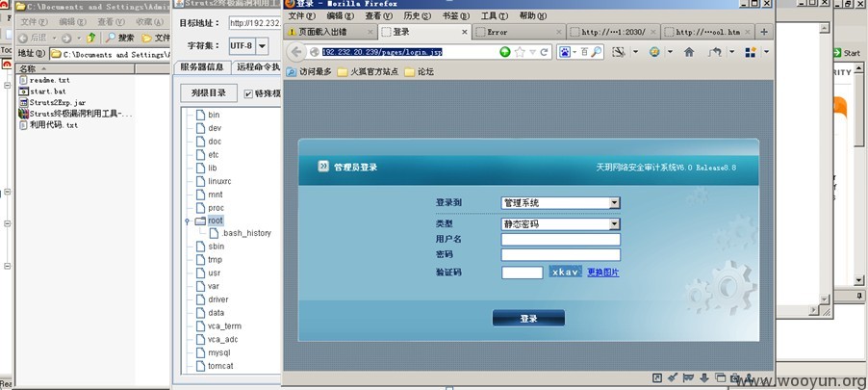868x390 pixels.
Task: Toggle 特殊模 checkbox in Struts tool
Action: pos(248,93)
